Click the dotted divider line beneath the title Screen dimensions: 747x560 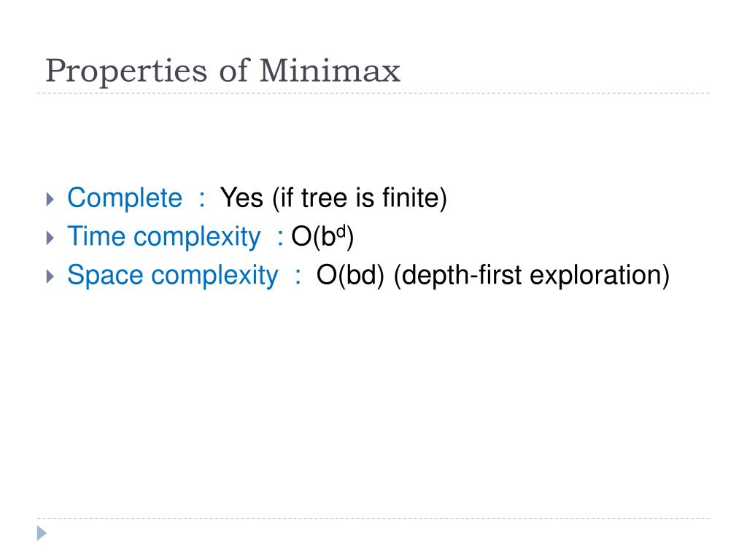(x=373, y=93)
